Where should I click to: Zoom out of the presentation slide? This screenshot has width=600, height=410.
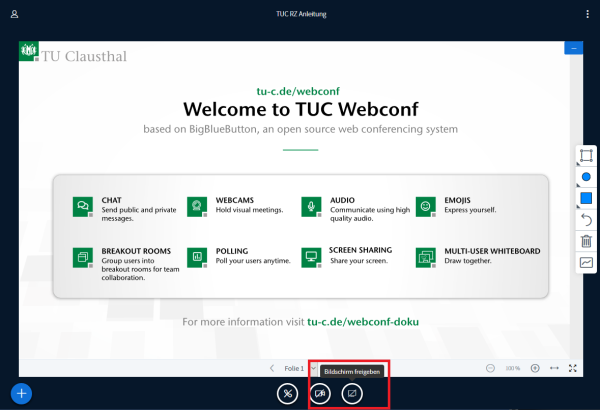coord(490,368)
